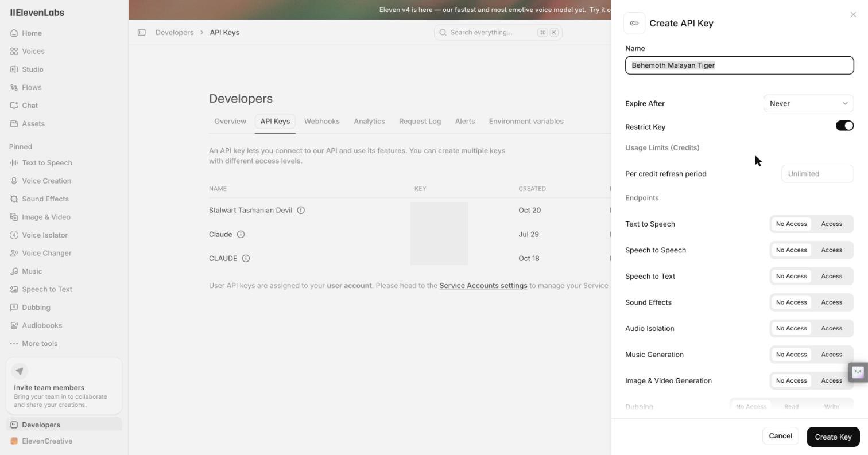Click the sidebar collapse panel icon
868x455 pixels.
point(141,33)
